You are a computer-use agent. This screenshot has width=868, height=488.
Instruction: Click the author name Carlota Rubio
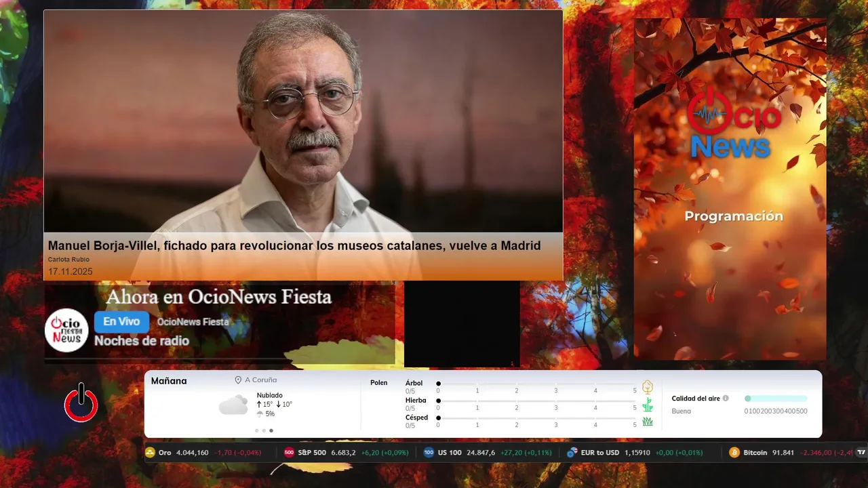(x=68, y=260)
